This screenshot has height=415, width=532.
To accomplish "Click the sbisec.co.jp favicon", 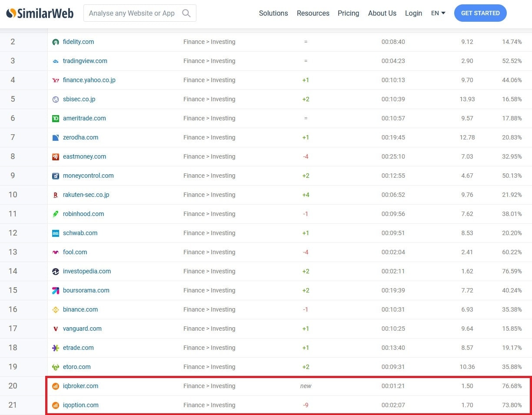I will [56, 100].
